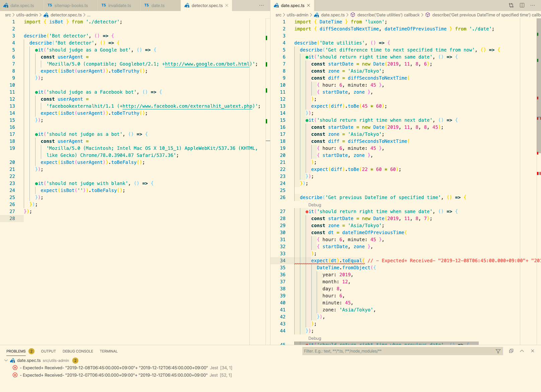Click the test icon on detector.spec.ts tab
Screen dimensions: 541x392
(x=186, y=5)
